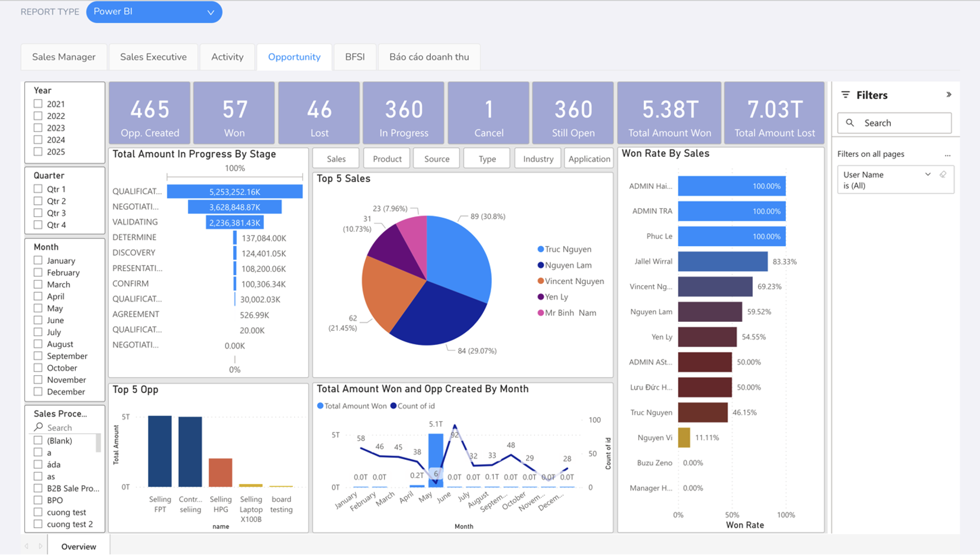Click the Filters pane search input field

click(x=894, y=123)
